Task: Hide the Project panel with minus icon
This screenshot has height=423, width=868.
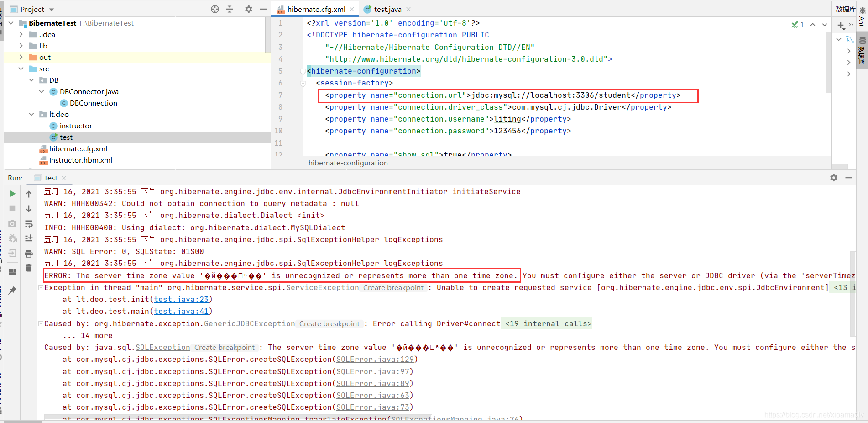Action: click(x=263, y=9)
